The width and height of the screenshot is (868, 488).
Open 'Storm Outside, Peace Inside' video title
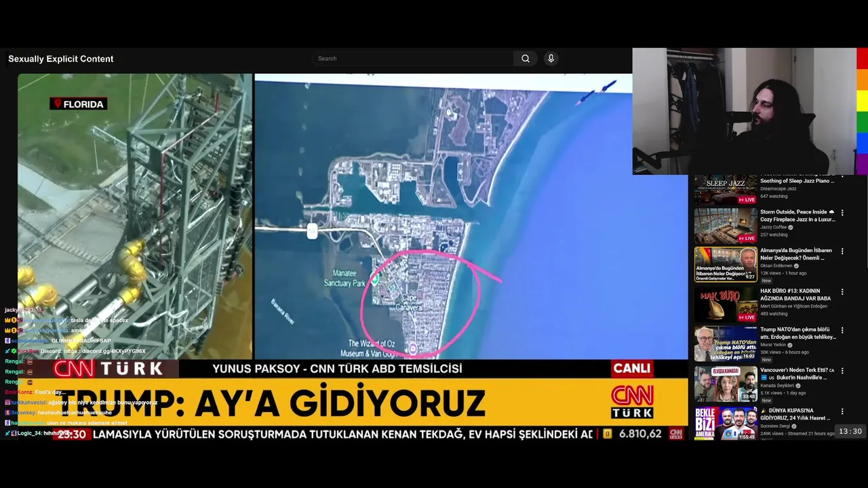[x=797, y=216]
